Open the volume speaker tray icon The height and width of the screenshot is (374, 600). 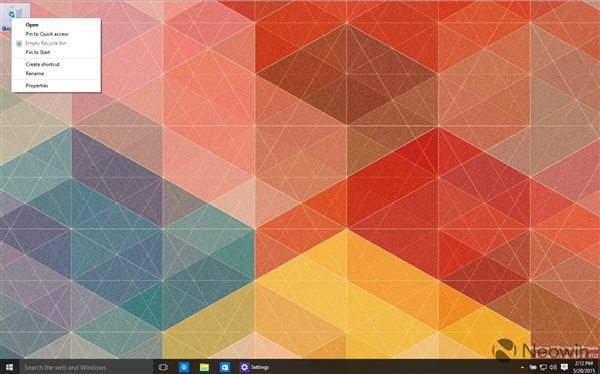tap(553, 367)
